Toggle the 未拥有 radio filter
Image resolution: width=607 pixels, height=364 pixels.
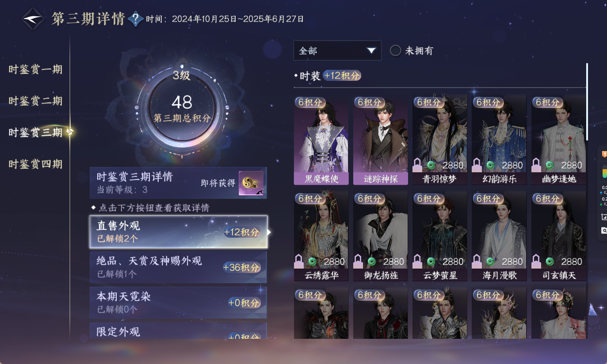point(395,51)
